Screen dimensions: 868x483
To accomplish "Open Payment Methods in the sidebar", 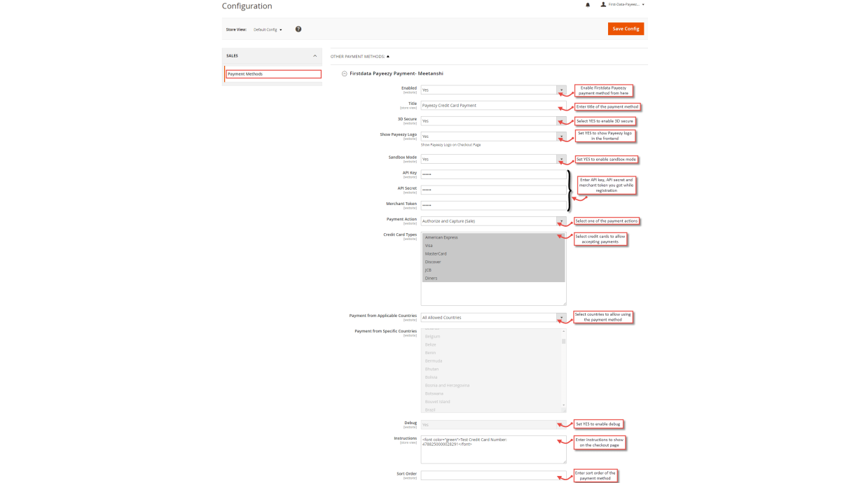I will coord(273,74).
